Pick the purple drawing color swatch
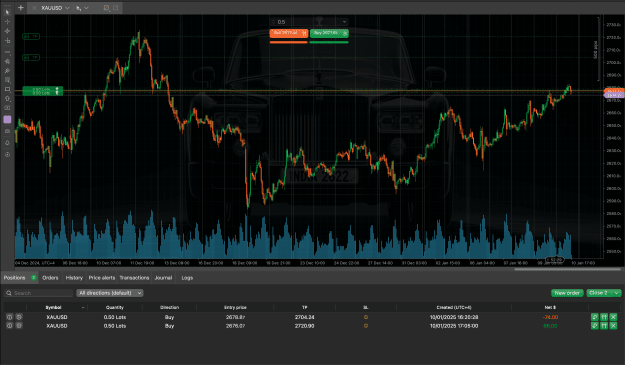The height and width of the screenshot is (365, 625). tap(7, 120)
